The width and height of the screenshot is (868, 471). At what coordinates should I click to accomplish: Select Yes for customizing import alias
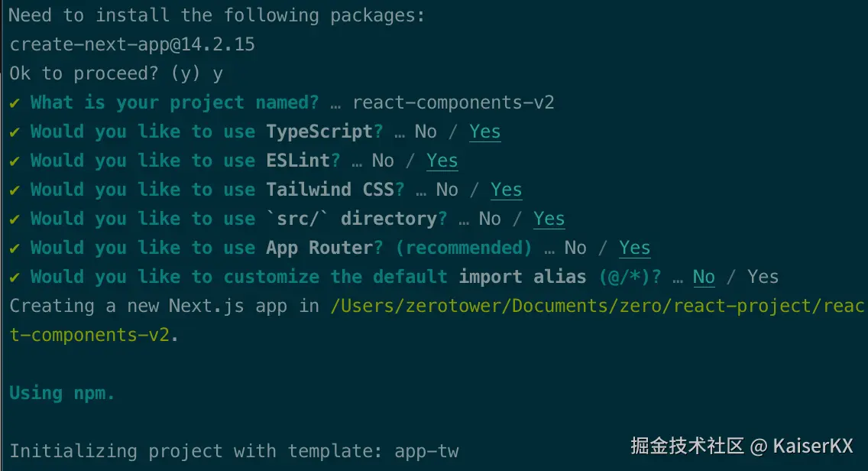(x=763, y=278)
